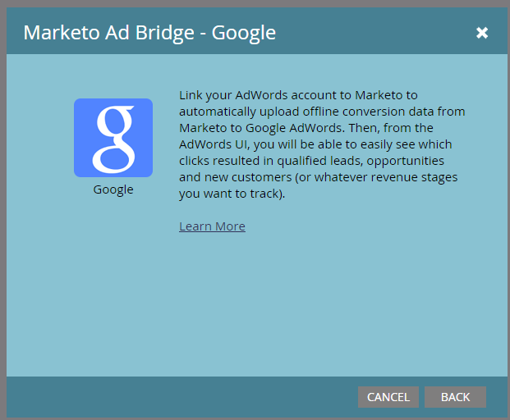
Task: Close the dialog with the X icon
Action: 482,33
